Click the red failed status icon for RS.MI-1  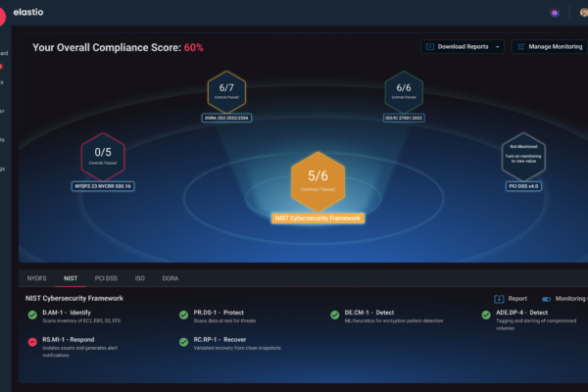click(x=33, y=340)
